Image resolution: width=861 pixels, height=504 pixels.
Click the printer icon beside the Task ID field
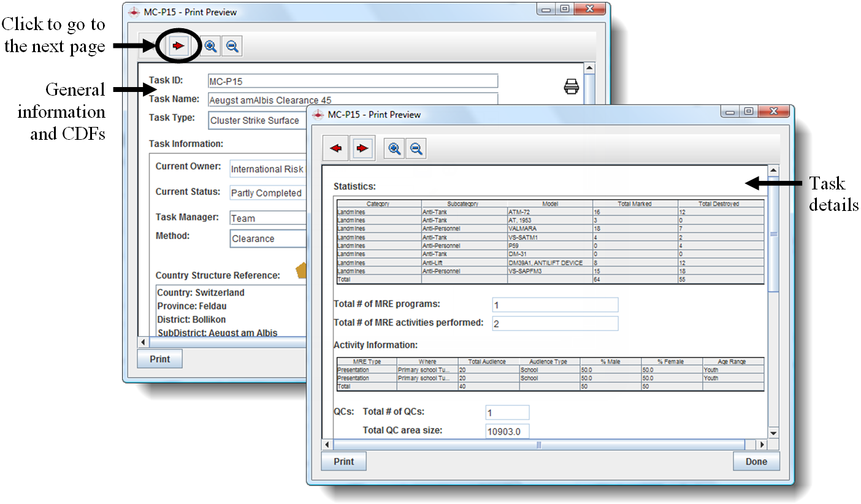tap(571, 87)
